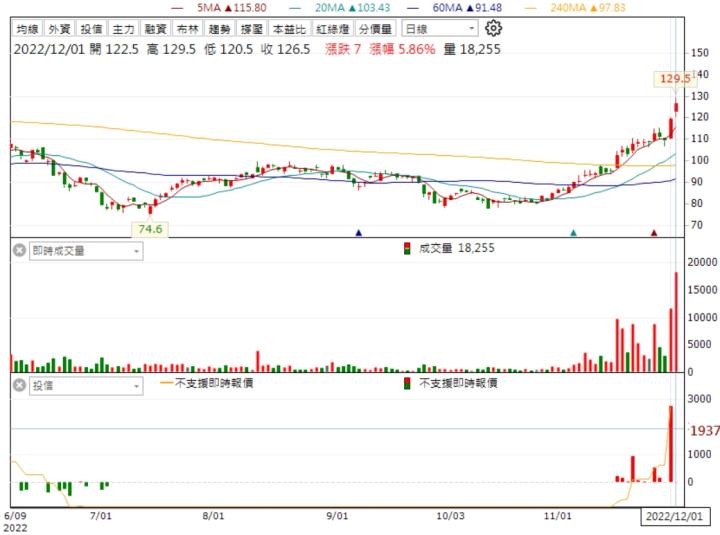Click the teal triangle marker below the price chart
This screenshot has width=720, height=535.
[x=573, y=233]
